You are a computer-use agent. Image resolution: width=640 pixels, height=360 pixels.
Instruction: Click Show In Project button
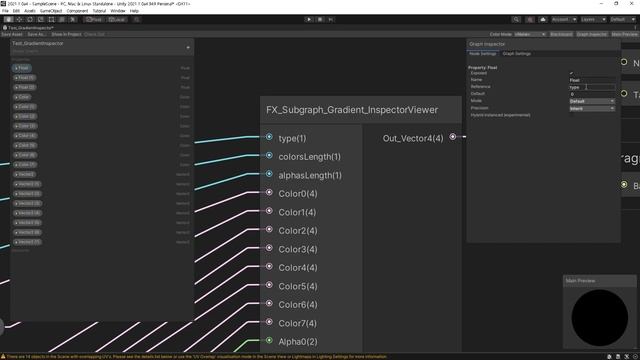click(x=66, y=34)
